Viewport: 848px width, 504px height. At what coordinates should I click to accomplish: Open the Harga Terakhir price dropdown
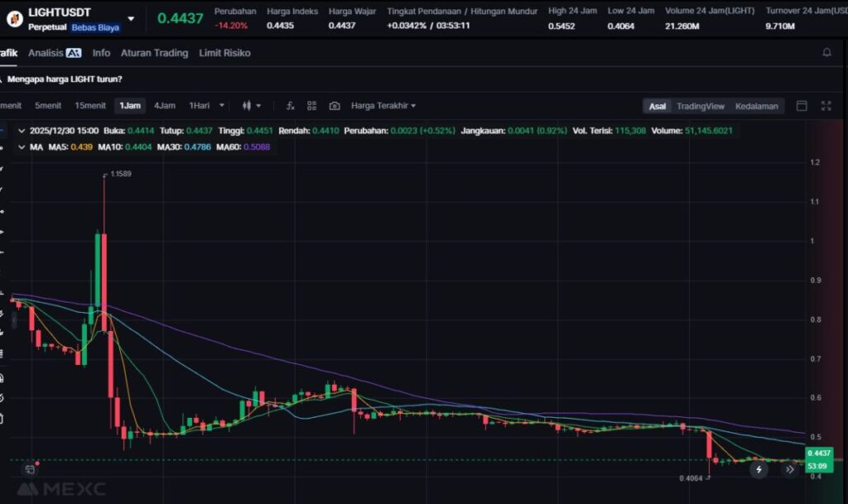(x=383, y=106)
